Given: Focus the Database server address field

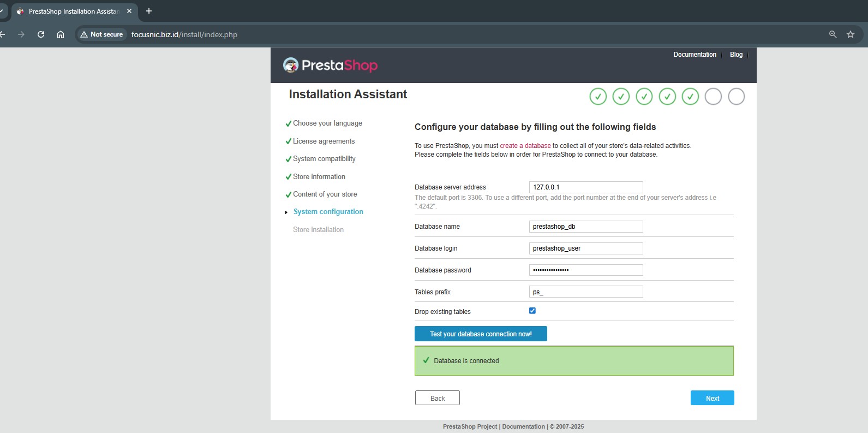Looking at the screenshot, I should coord(586,187).
